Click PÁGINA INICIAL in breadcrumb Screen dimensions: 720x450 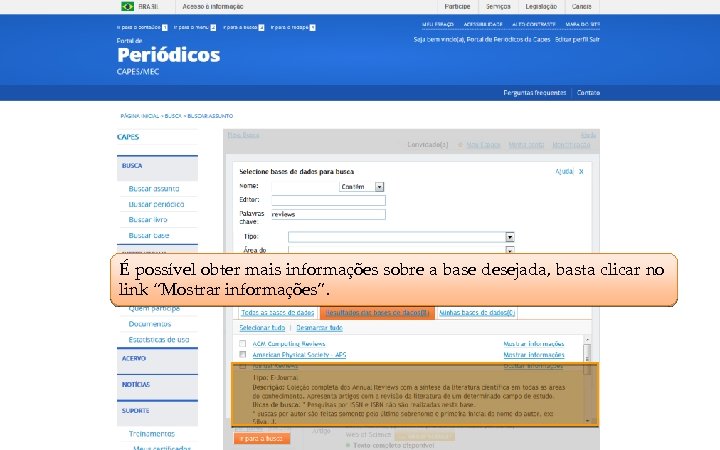(140, 116)
